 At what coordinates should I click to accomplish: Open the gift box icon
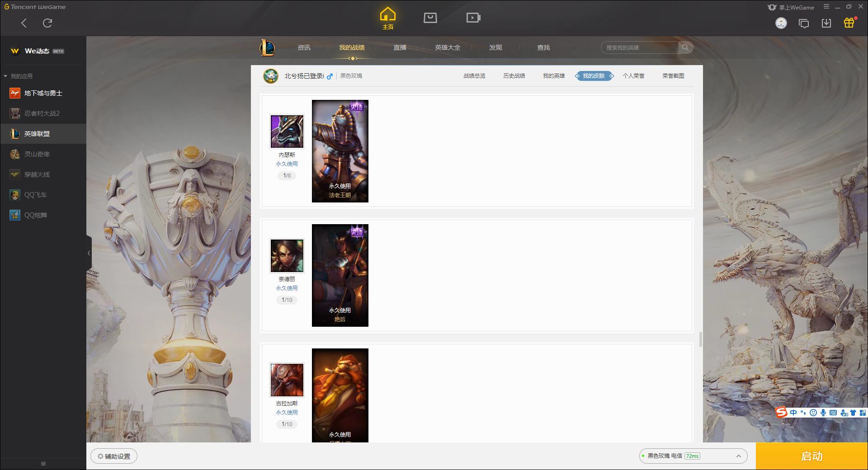click(849, 23)
